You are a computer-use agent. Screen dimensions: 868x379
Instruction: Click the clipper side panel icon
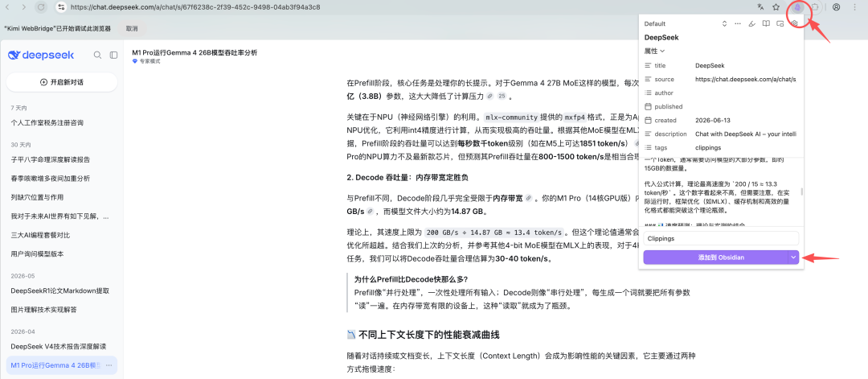pyautogui.click(x=780, y=24)
